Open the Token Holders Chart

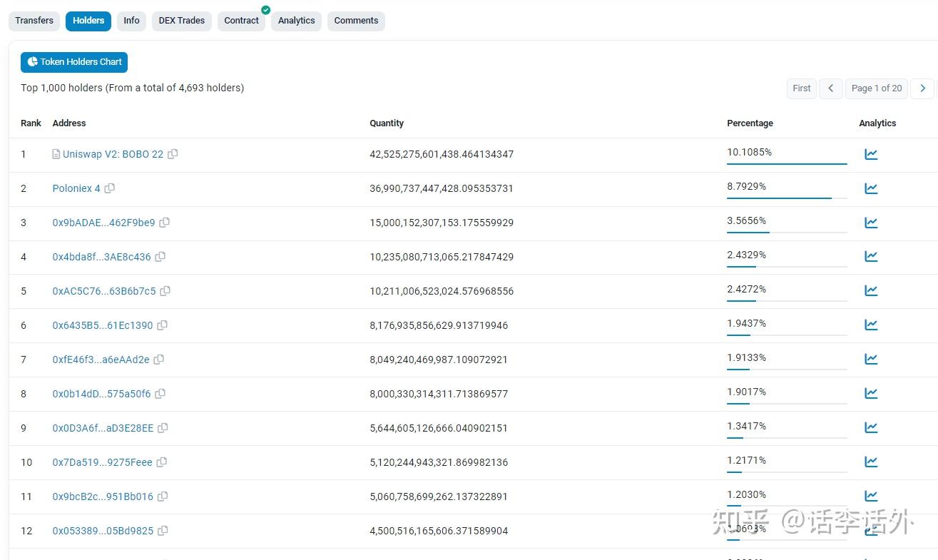coord(74,62)
